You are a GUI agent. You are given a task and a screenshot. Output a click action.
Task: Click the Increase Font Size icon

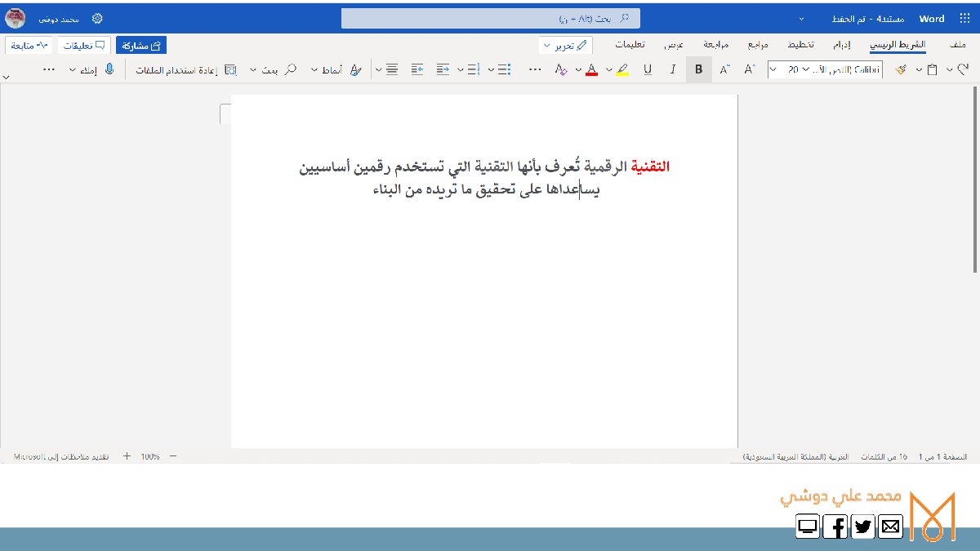[750, 70]
